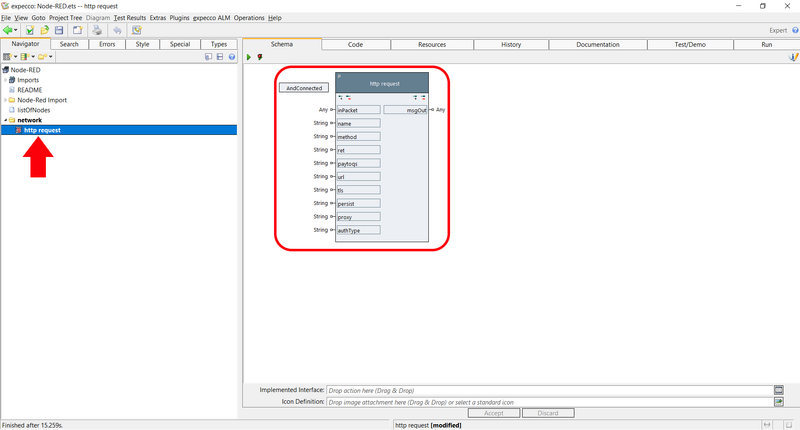Expand the Imports tree node
This screenshot has height=430, width=800.
[5, 80]
